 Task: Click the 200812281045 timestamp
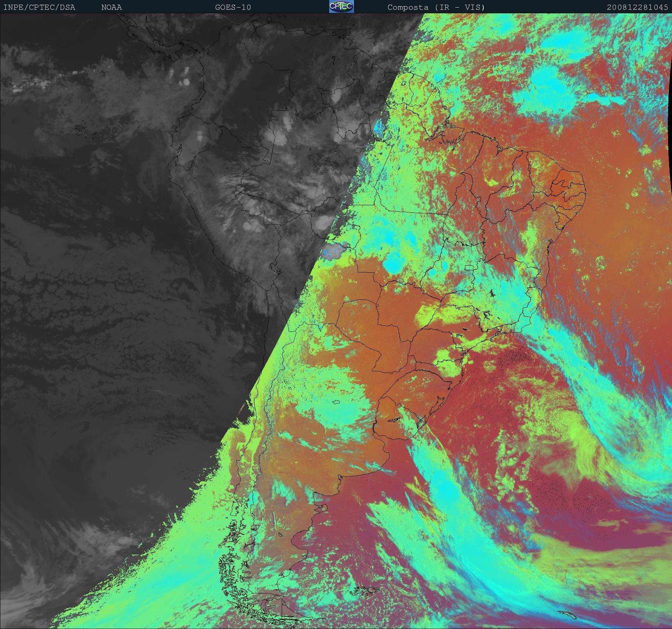tap(638, 7)
